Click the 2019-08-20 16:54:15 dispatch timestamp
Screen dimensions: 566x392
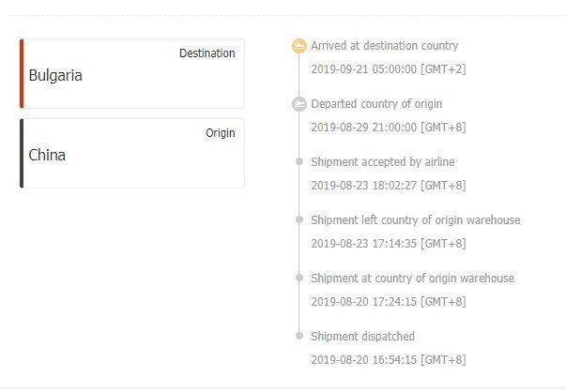point(388,359)
